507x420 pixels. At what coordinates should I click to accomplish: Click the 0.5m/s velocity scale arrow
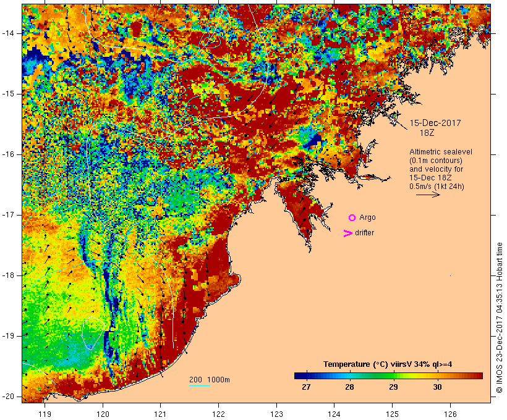(428, 195)
